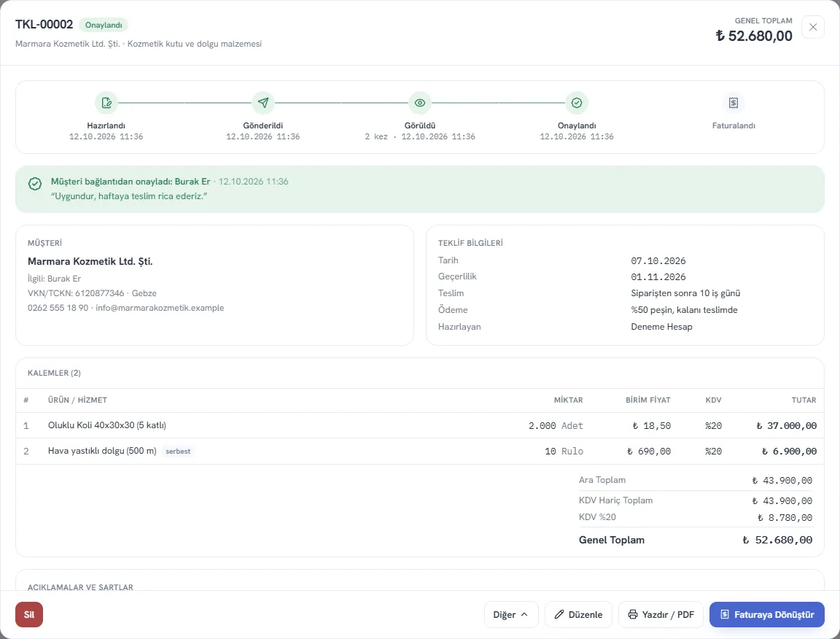Click the quote number TKL-00002

pos(44,24)
